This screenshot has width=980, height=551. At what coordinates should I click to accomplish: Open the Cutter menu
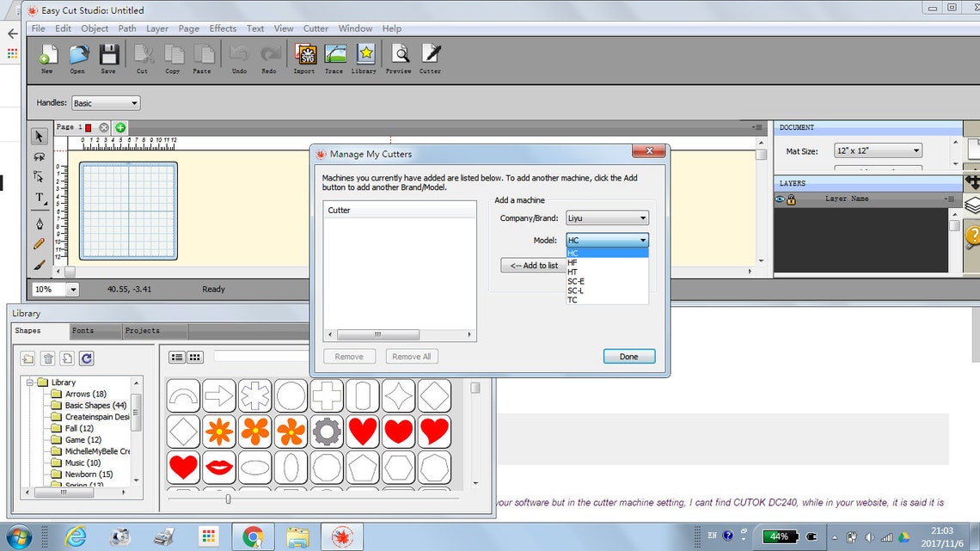(x=315, y=28)
